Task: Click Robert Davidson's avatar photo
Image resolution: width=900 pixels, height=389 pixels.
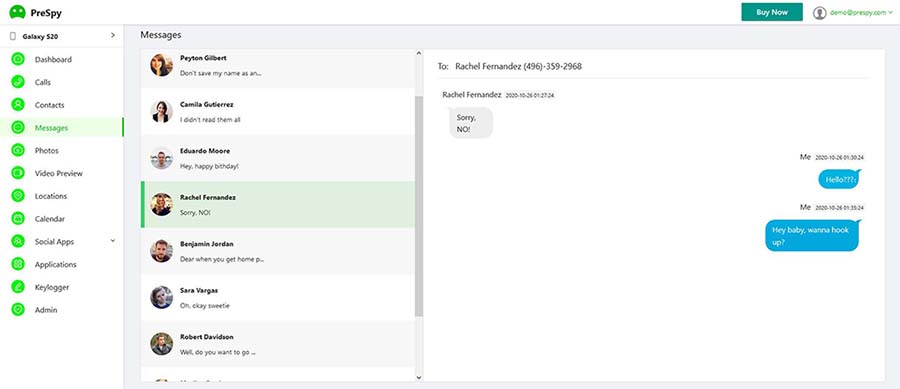Action: coord(161,344)
